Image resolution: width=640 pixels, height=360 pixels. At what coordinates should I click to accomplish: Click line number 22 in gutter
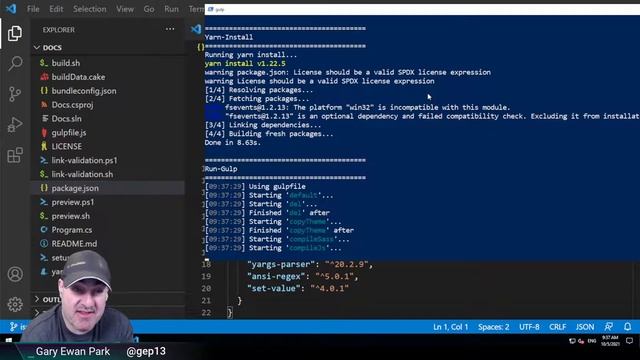(206, 313)
